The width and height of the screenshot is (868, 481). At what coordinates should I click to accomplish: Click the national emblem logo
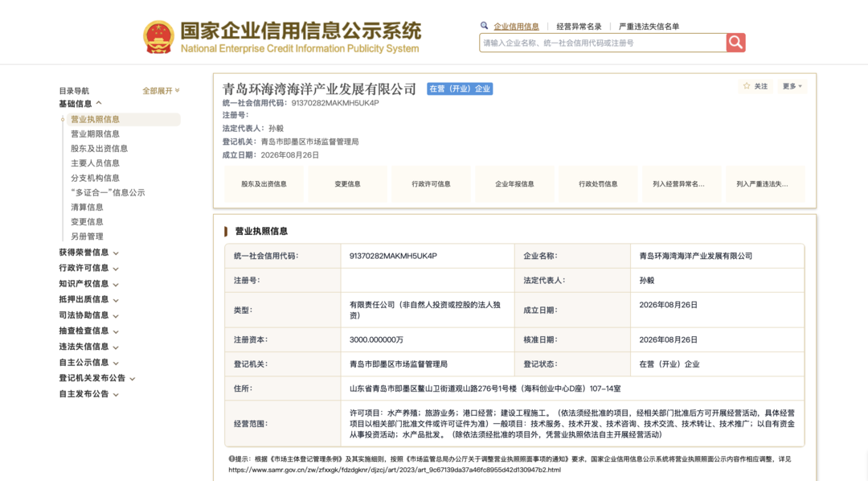click(159, 37)
